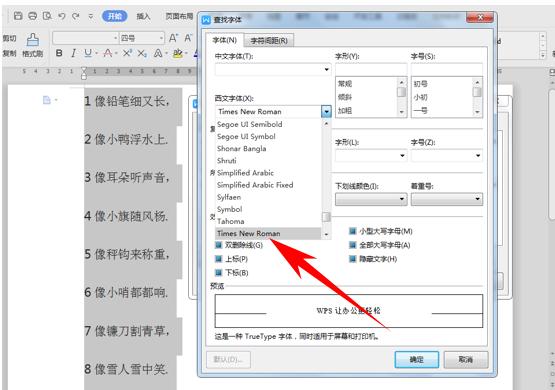Open the 页面布局 ribbon tab

click(179, 16)
